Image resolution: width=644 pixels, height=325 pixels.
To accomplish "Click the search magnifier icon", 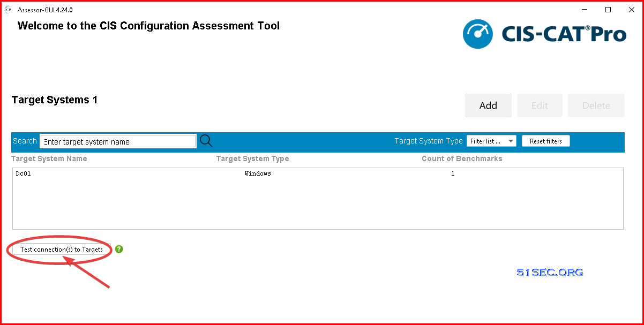I will click(x=206, y=141).
